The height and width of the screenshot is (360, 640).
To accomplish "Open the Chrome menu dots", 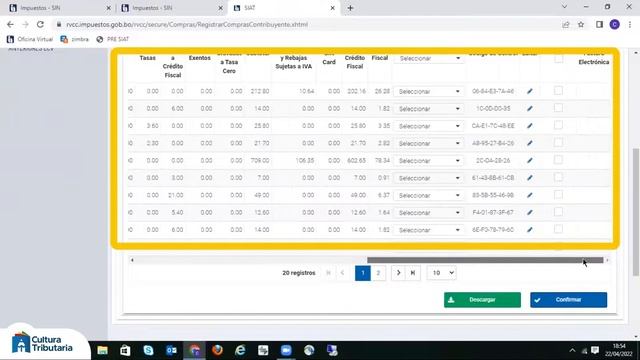I will [x=630, y=24].
